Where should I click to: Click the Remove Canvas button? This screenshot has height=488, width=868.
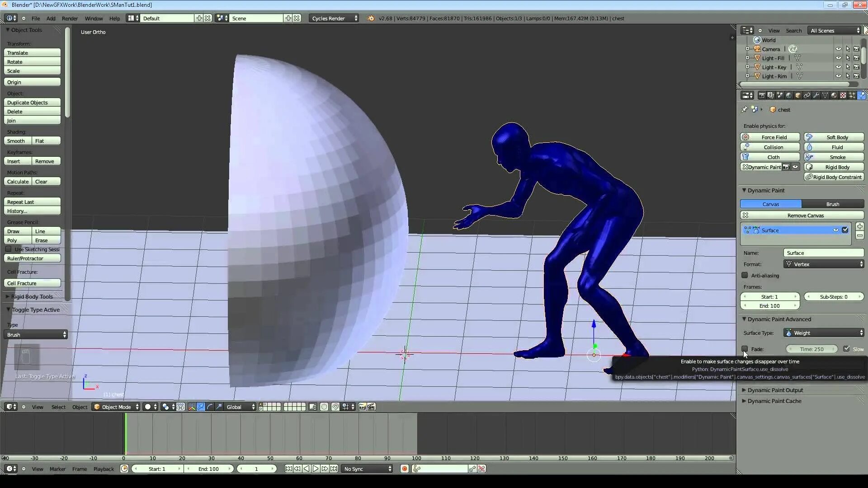click(805, 216)
